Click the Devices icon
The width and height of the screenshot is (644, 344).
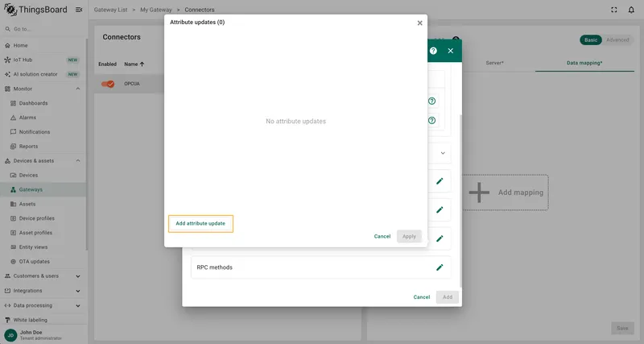[13, 175]
